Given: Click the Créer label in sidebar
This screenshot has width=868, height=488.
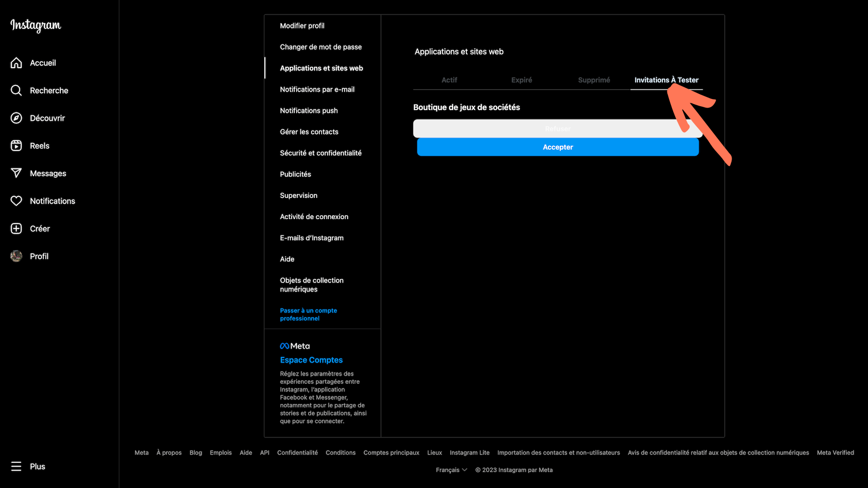Looking at the screenshot, I should tap(40, 228).
